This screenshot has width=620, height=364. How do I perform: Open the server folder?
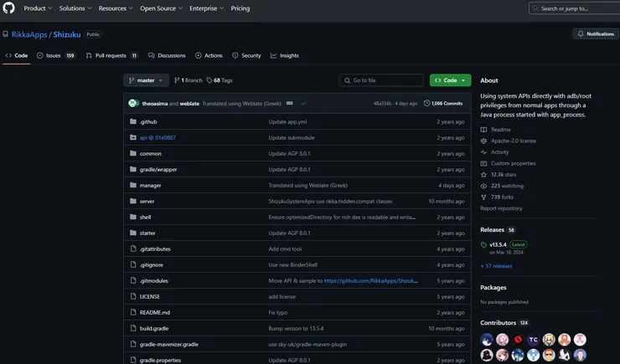tap(147, 201)
